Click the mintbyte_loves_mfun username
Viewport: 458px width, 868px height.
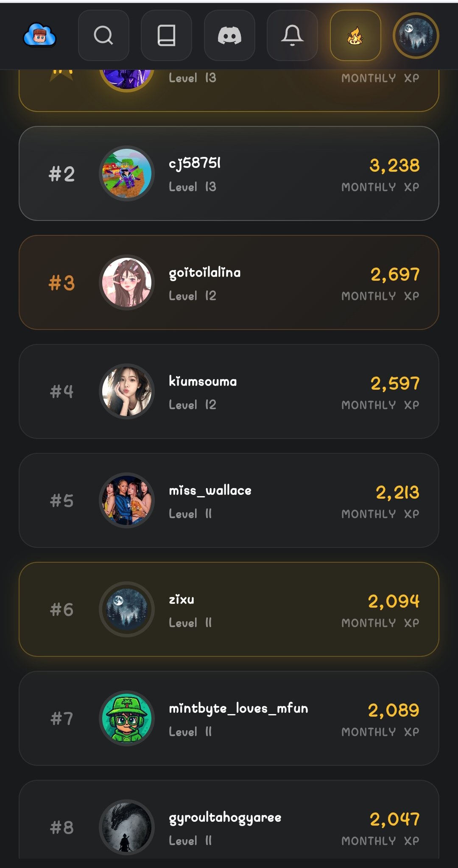coord(238,708)
